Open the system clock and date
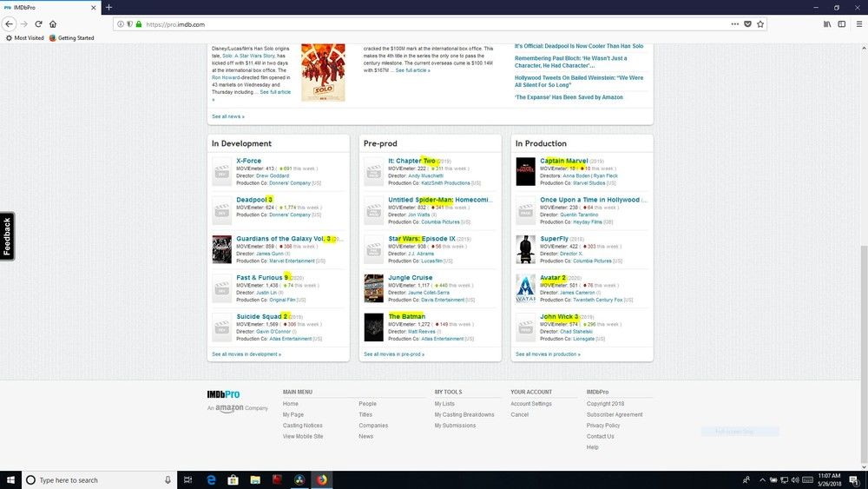This screenshot has height=489, width=868. [x=829, y=479]
